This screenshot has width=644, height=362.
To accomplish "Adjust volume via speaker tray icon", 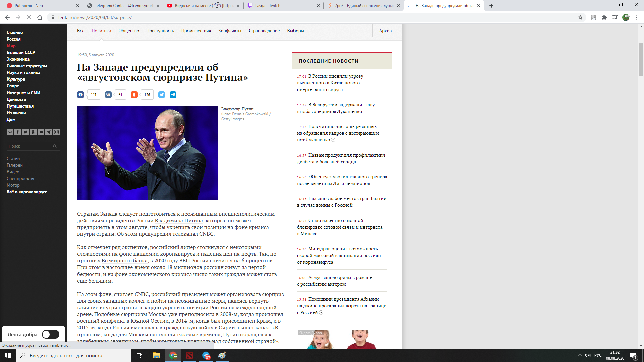I will tap(588, 355).
